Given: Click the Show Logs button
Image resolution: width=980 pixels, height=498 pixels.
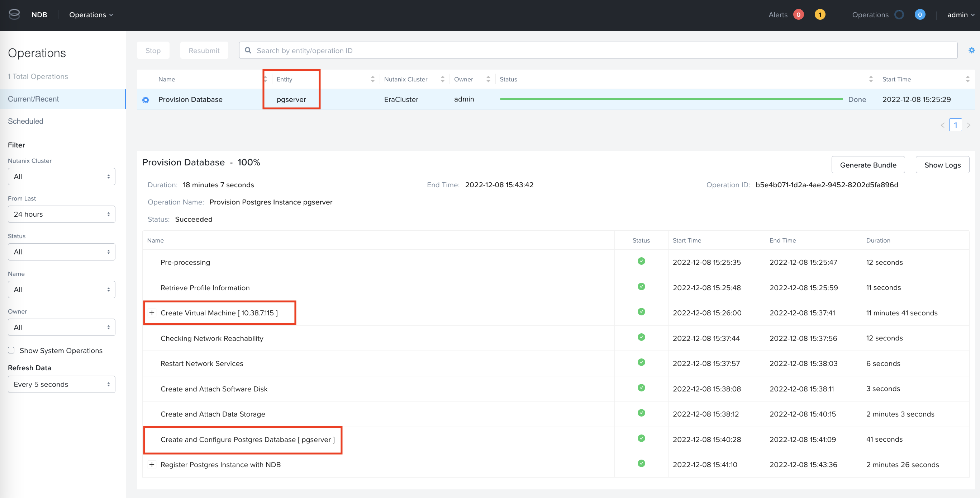Looking at the screenshot, I should [942, 165].
